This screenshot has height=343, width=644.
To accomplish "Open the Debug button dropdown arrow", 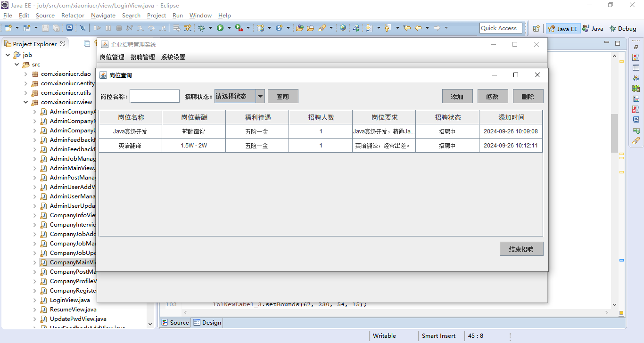I will [210, 28].
